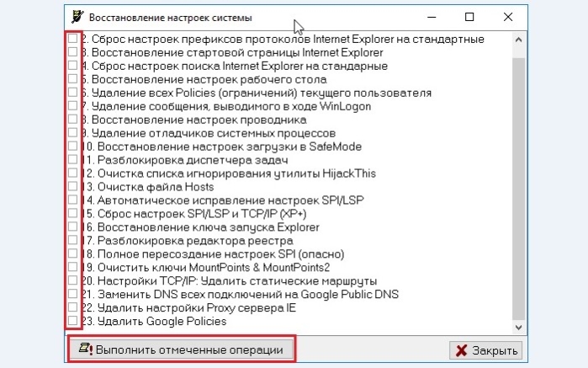Enable the Hosts file cleanup checkbox
Viewport: 588px width, 368px height.
click(x=72, y=186)
